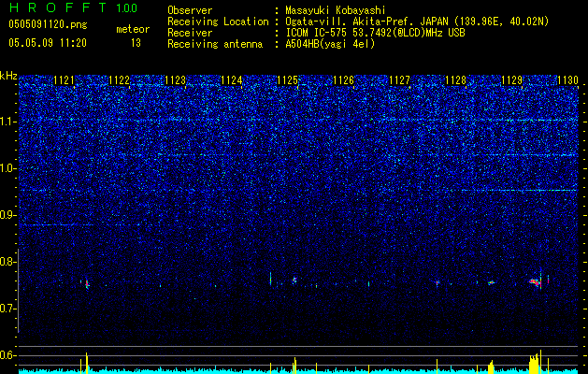This screenshot has height=374, width=588.
Task: Select the meteor count value 13
Action: coord(136,43)
